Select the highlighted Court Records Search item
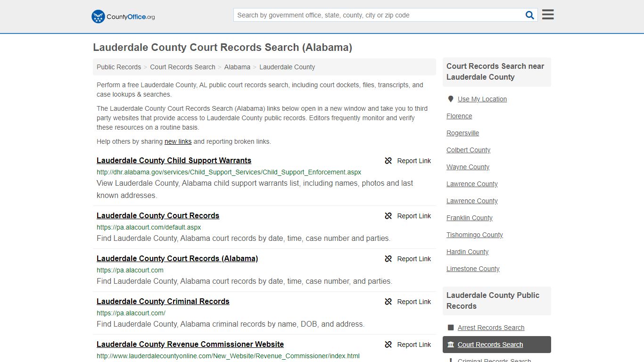Viewport: 644px width, 362px height. (497, 345)
